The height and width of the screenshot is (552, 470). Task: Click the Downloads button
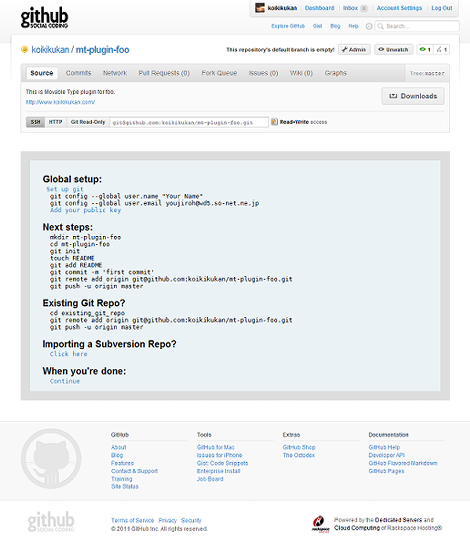pyautogui.click(x=413, y=96)
